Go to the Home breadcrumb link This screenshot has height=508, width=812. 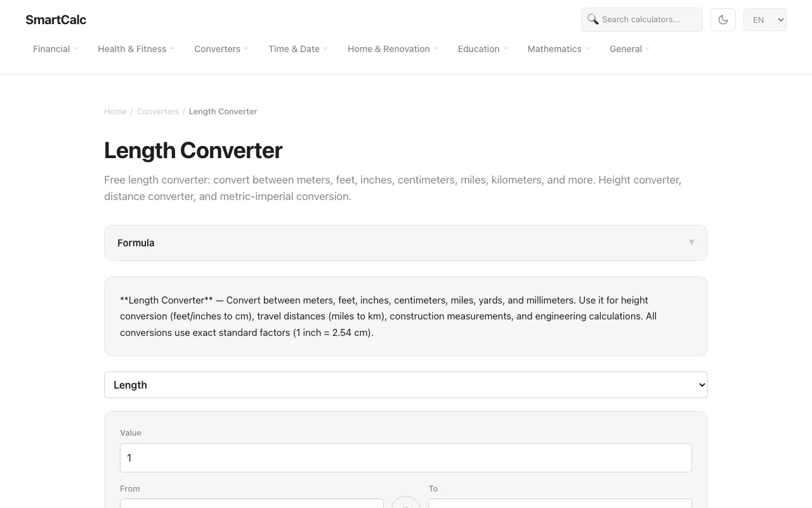(115, 112)
